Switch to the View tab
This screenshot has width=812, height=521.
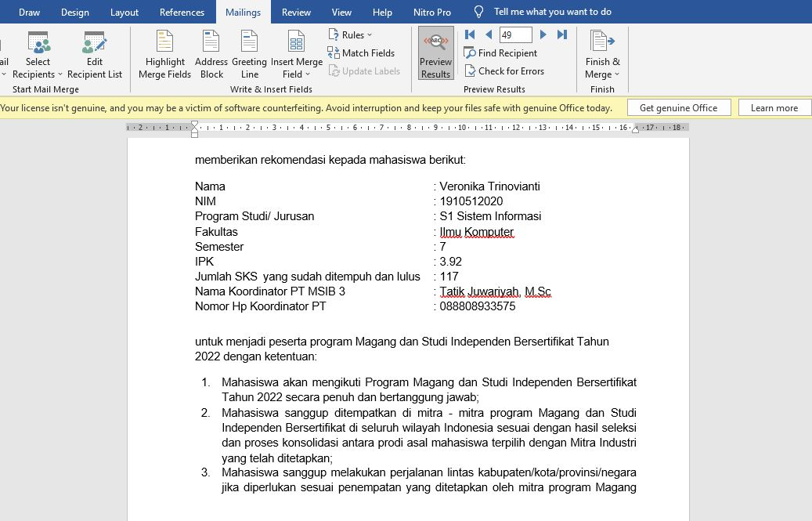tap(341, 12)
